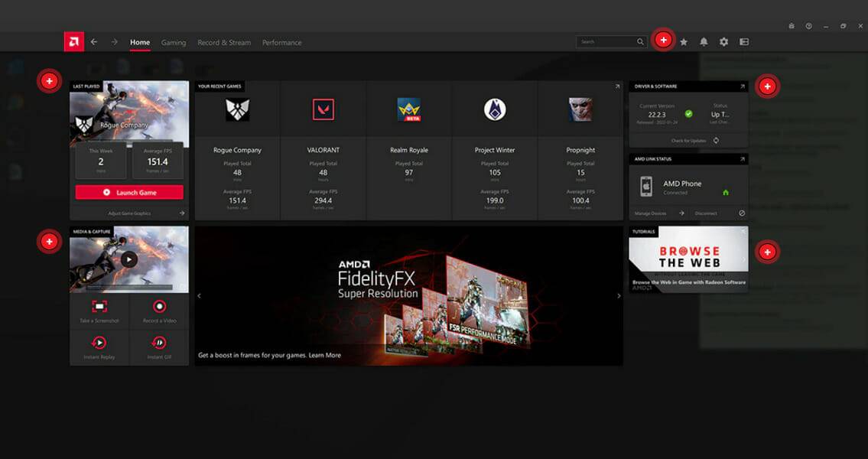Open the help icon in title bar
868x459 pixels.
pos(809,26)
